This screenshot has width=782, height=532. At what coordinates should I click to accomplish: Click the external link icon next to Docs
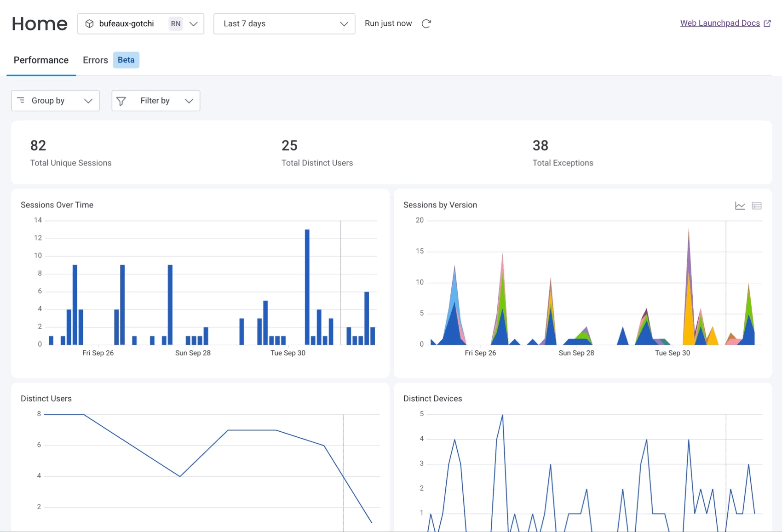click(767, 23)
